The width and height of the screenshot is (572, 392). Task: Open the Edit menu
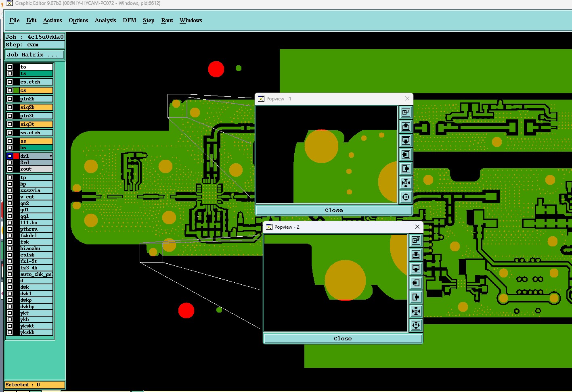point(31,20)
